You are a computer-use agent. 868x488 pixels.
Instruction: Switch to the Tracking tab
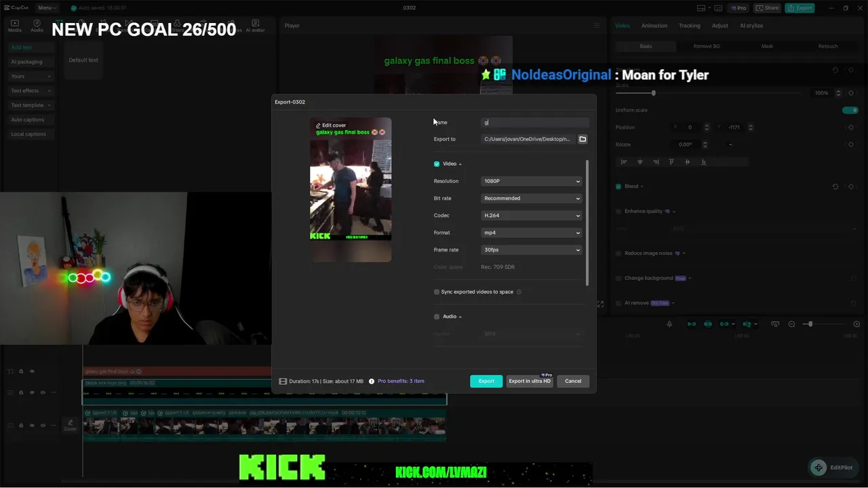tap(690, 26)
